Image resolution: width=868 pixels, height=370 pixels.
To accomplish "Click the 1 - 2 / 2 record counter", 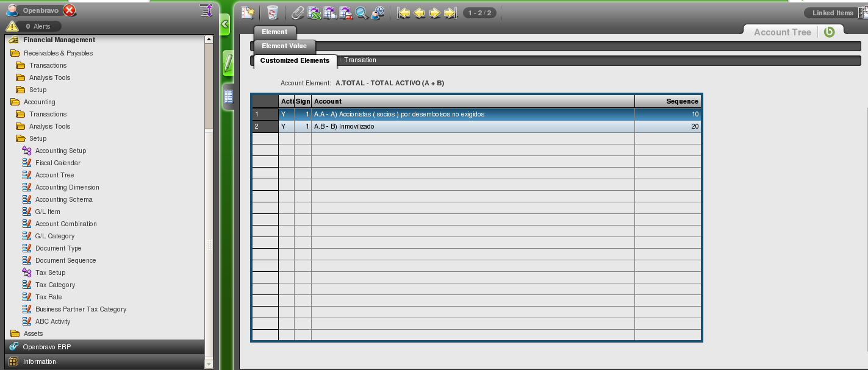I will pos(479,13).
